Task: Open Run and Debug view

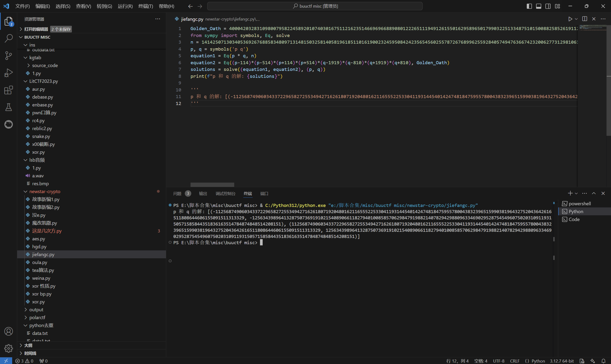Action: point(9,73)
